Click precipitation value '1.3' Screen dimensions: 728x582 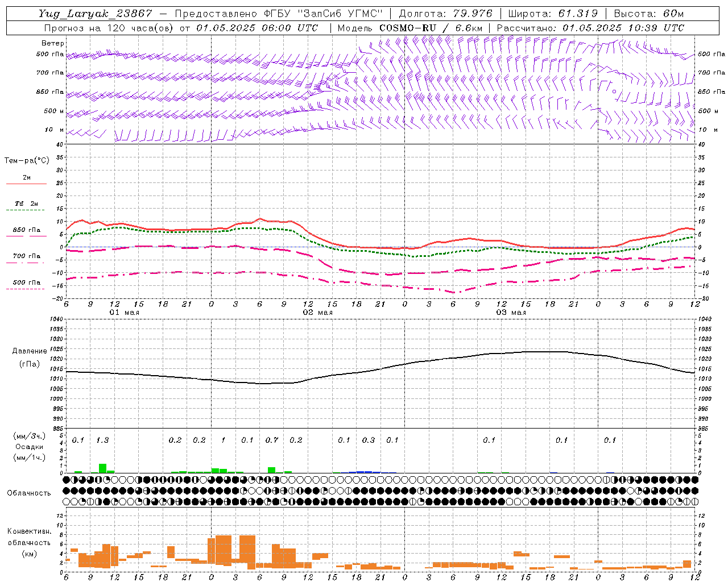coord(102,440)
